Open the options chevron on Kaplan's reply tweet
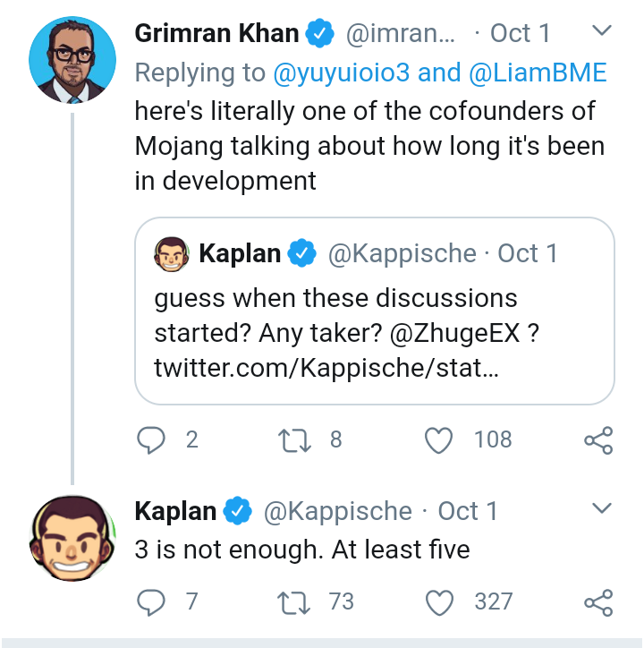644x648 pixels. [x=601, y=507]
